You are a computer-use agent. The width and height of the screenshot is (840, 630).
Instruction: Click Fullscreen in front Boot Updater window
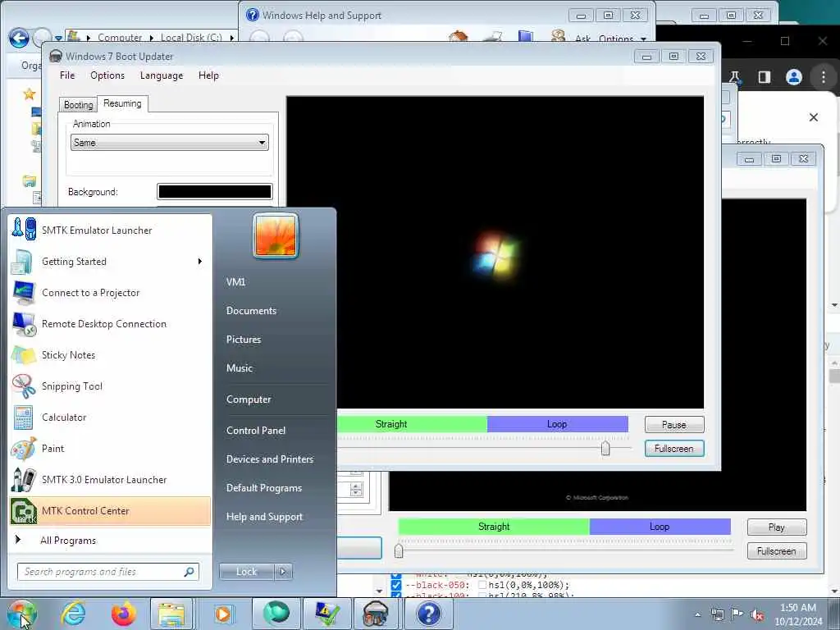(x=674, y=449)
